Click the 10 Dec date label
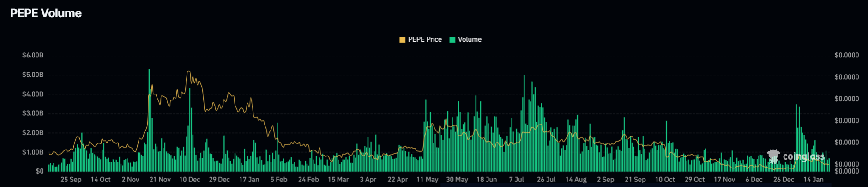This screenshot has height=187, width=868. 190,180
